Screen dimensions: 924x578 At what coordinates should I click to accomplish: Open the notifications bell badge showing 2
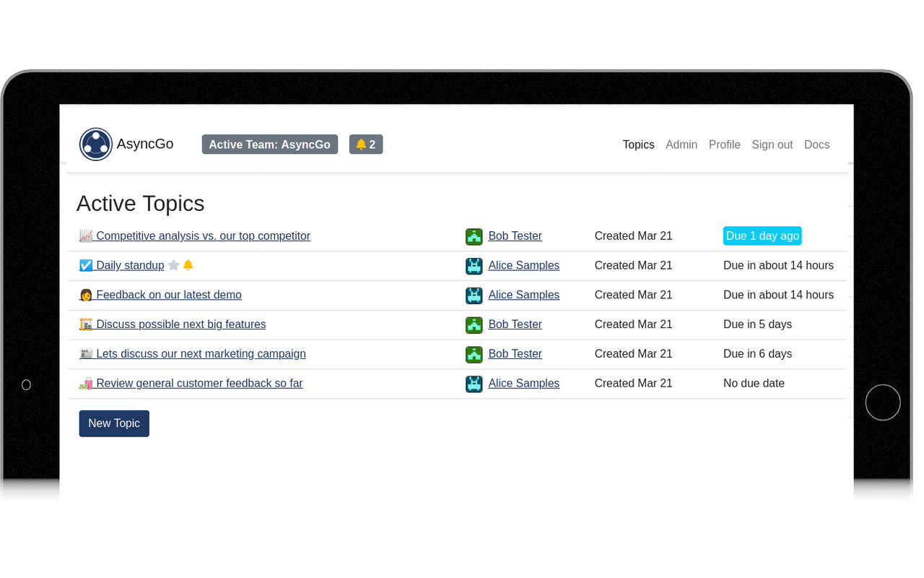(x=366, y=144)
